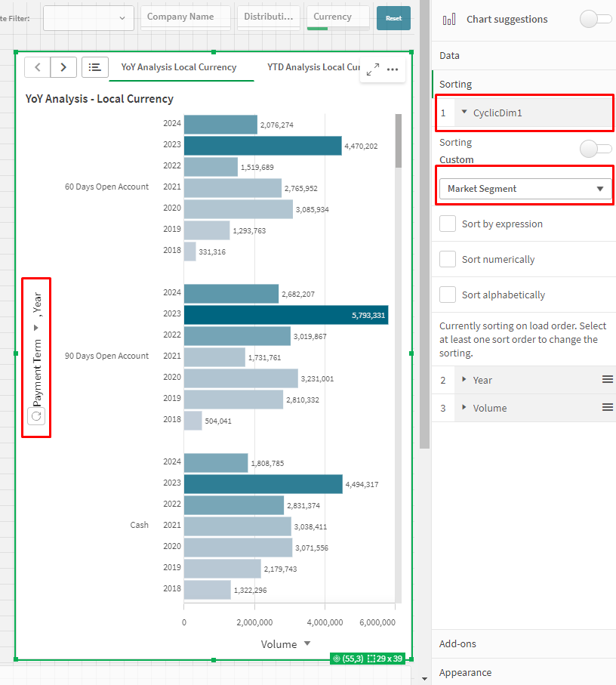Viewport: 616px width, 685px height.
Task: Select the 1,322,296 Cash 2018 bar
Action: (208, 590)
